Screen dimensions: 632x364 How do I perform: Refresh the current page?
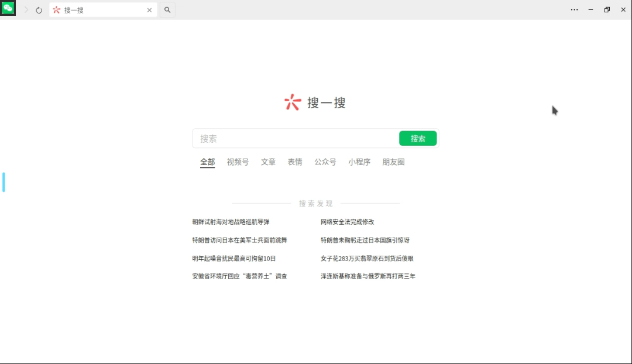tap(38, 9)
